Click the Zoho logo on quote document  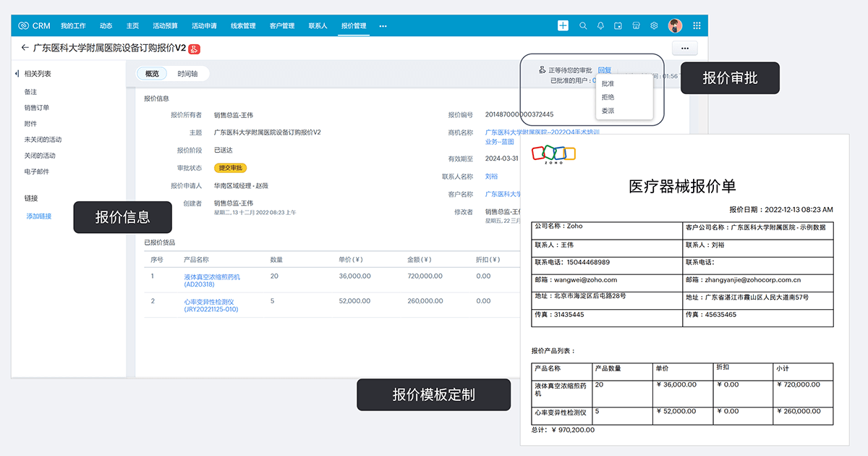tap(553, 154)
